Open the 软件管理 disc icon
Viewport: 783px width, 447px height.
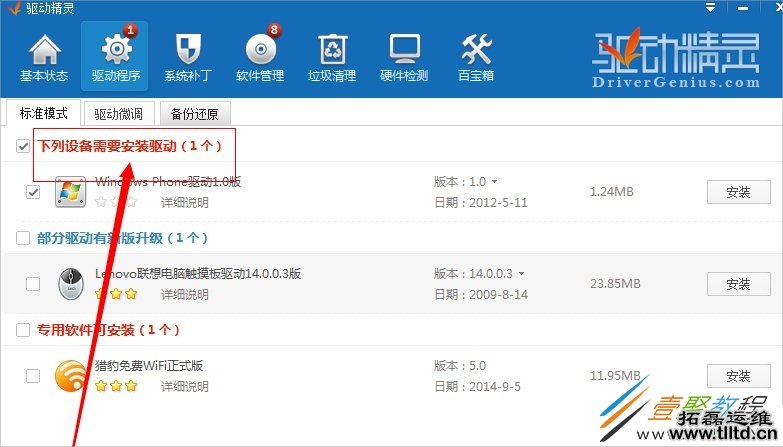tap(261, 50)
